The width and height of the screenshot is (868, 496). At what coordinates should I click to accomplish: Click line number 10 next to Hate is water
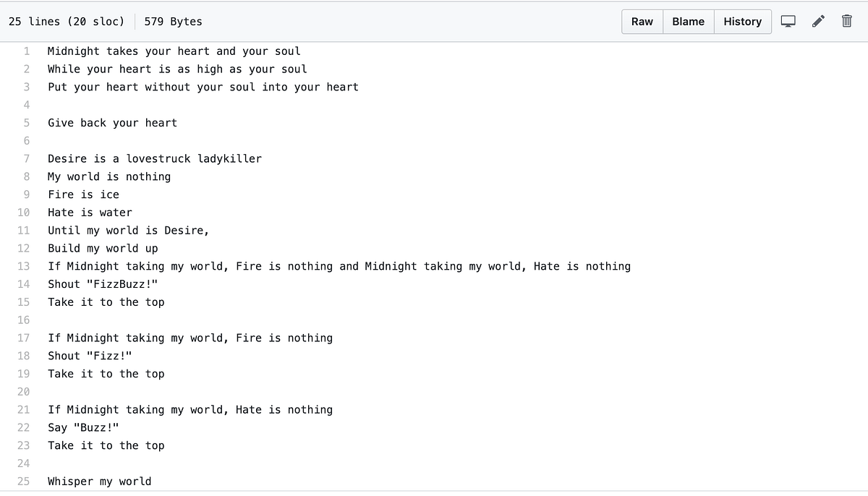(x=23, y=212)
